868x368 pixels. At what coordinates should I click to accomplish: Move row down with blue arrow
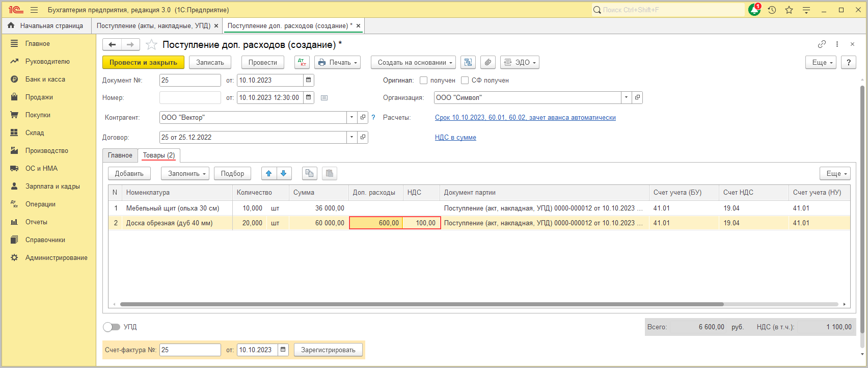point(284,173)
